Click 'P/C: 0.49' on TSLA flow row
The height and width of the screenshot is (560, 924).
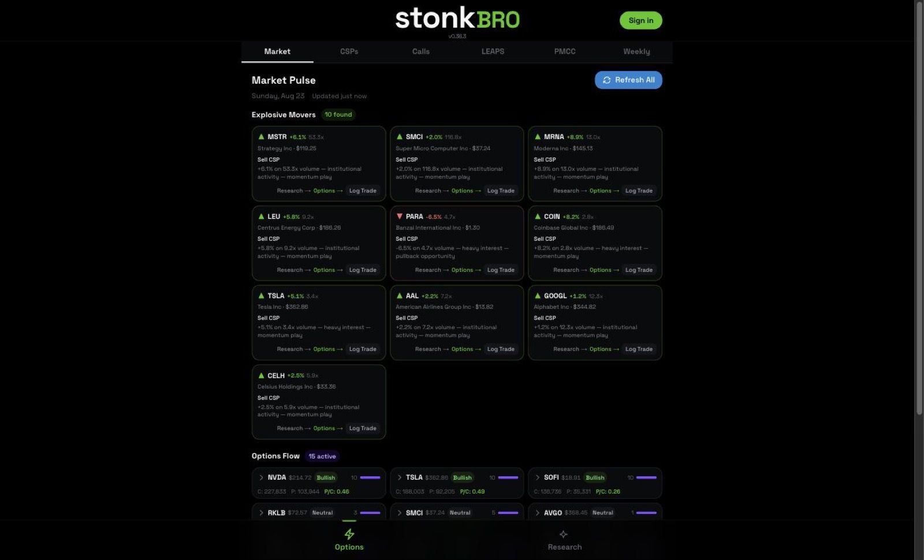(472, 492)
